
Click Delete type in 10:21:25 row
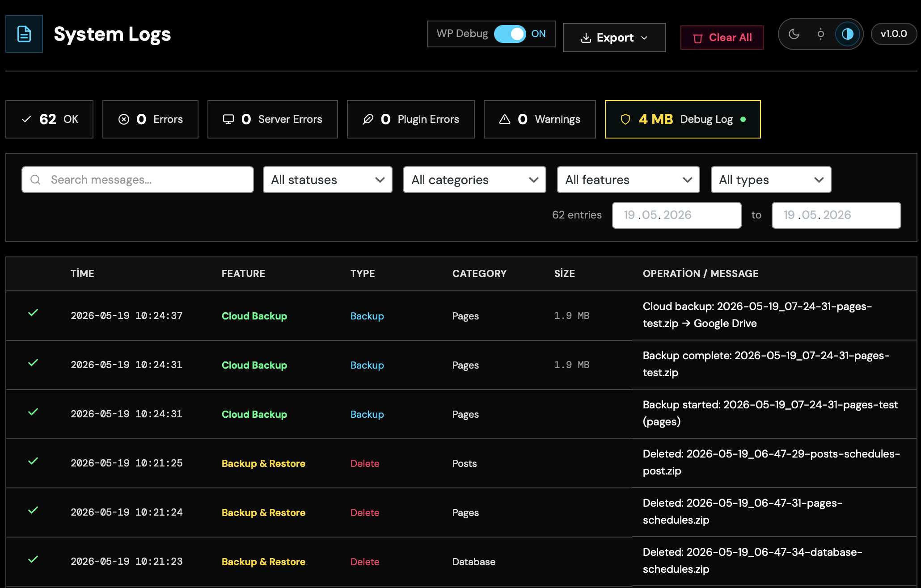[x=365, y=463]
